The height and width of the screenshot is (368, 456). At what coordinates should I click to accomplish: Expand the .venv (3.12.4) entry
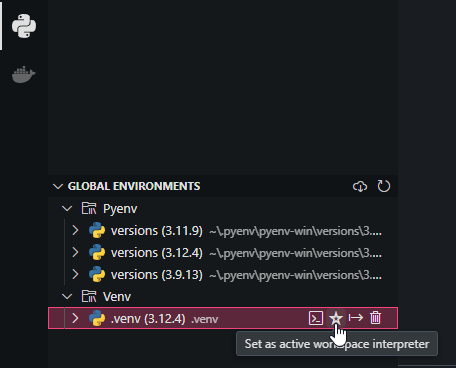75,318
